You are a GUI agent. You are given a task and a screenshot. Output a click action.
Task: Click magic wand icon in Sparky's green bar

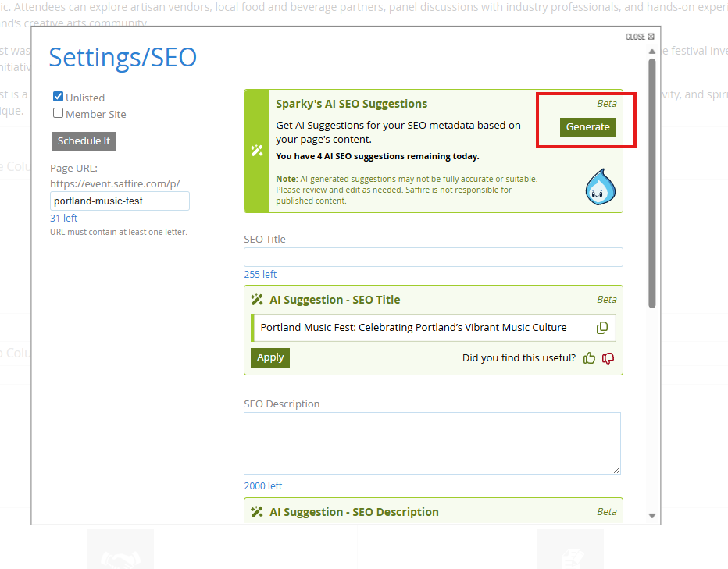(x=257, y=151)
